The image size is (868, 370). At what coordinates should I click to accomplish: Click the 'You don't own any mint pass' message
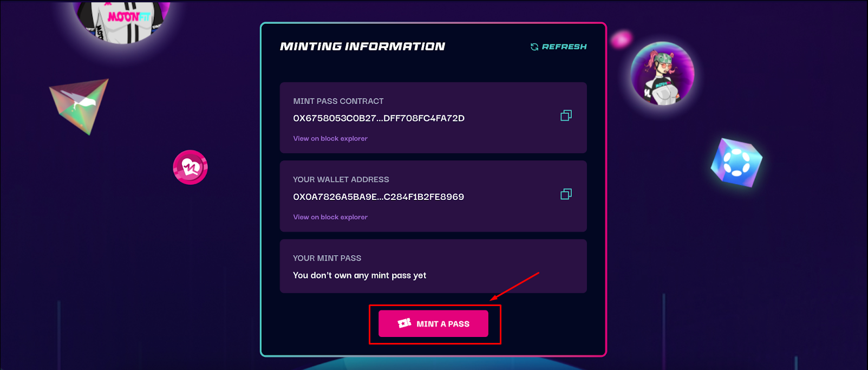360,275
